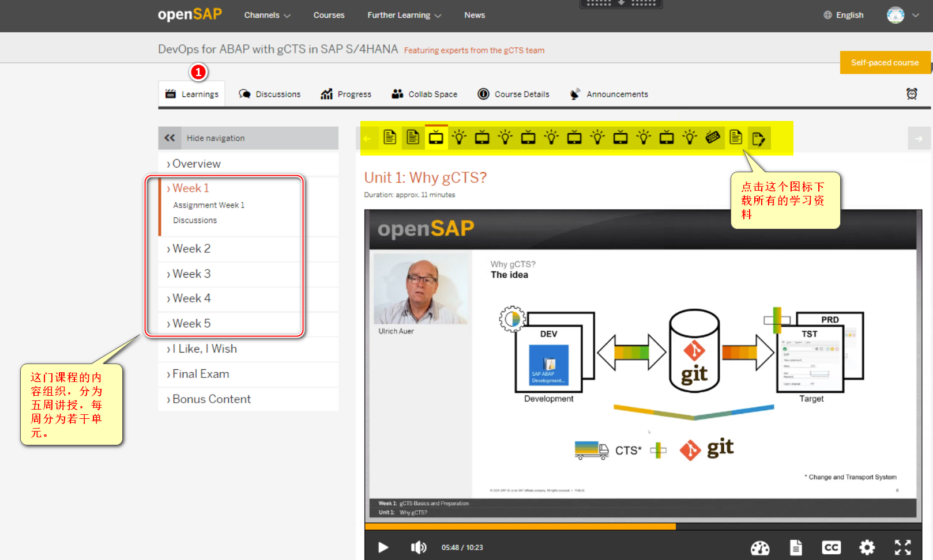Play the video
Screen dimensions: 933x560
(x=383, y=547)
